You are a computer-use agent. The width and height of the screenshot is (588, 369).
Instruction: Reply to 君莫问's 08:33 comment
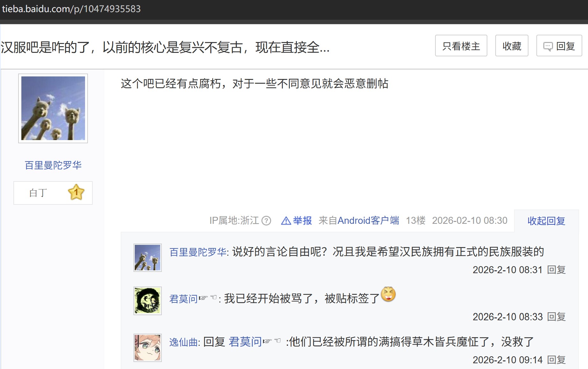[556, 317]
